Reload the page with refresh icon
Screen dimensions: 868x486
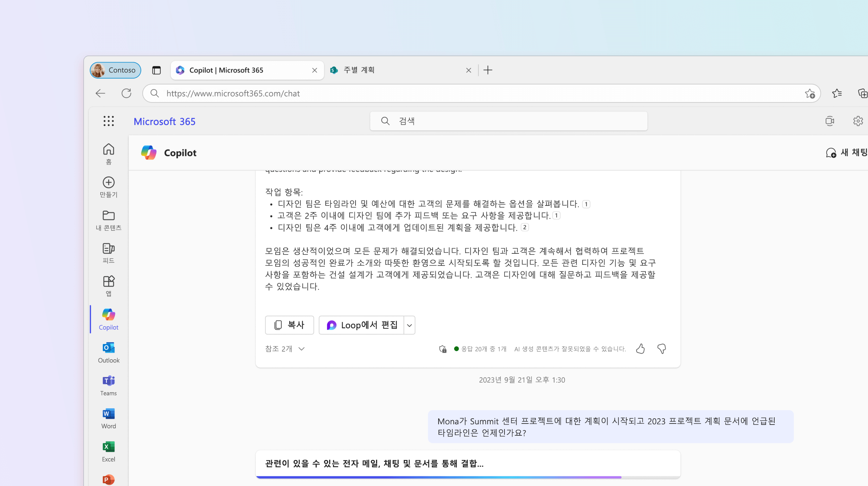pyautogui.click(x=126, y=93)
